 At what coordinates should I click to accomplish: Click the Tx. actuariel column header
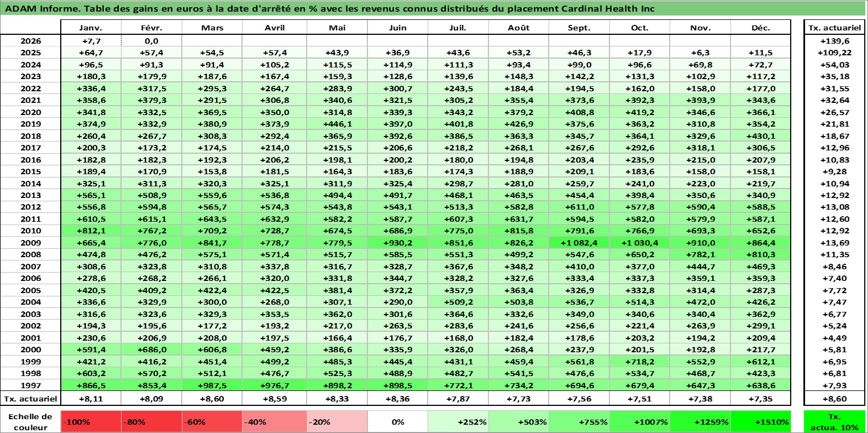click(834, 28)
